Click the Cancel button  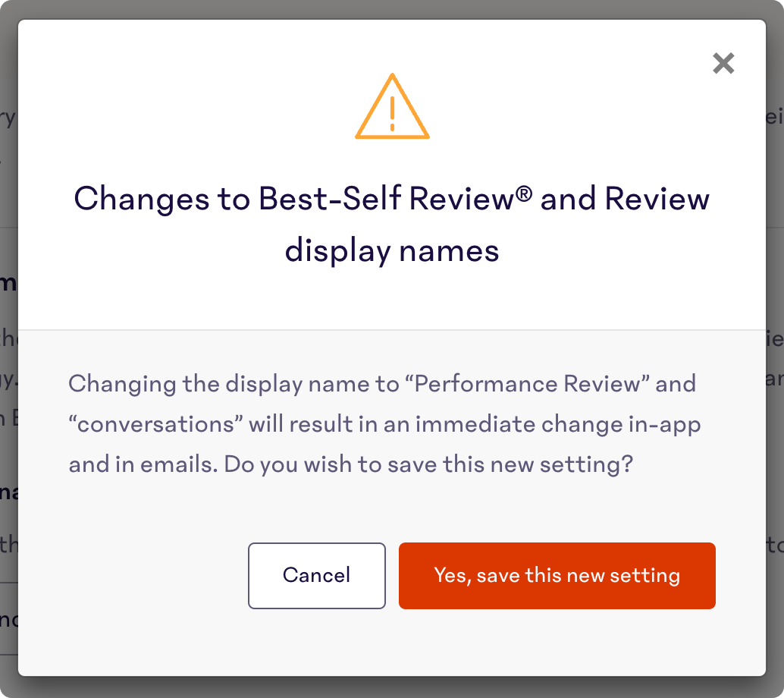(x=316, y=575)
